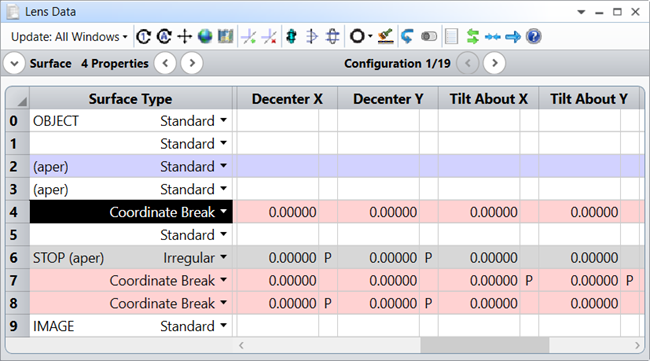
Task: Click the Decenter Y column header
Action: 388,99
